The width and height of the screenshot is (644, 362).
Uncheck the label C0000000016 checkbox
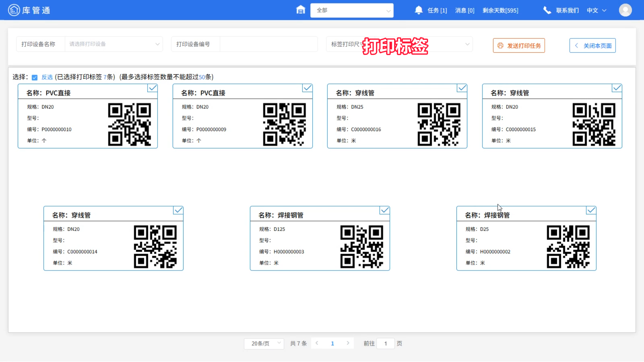[x=462, y=88]
